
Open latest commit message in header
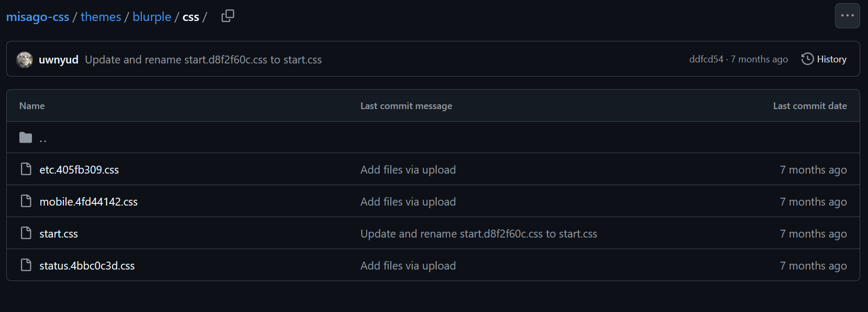click(203, 60)
